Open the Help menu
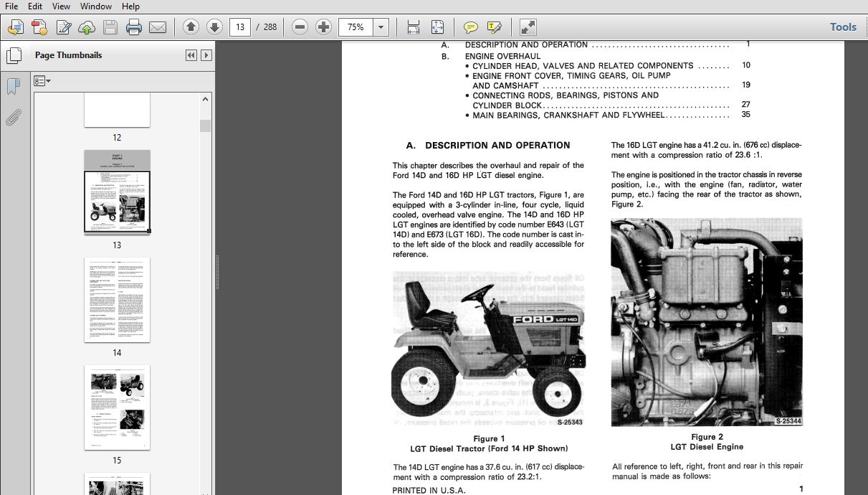 [130, 6]
